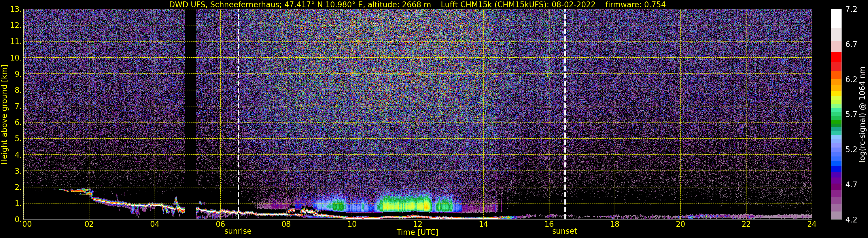Click the height-axis tick label '5.'

(18, 139)
